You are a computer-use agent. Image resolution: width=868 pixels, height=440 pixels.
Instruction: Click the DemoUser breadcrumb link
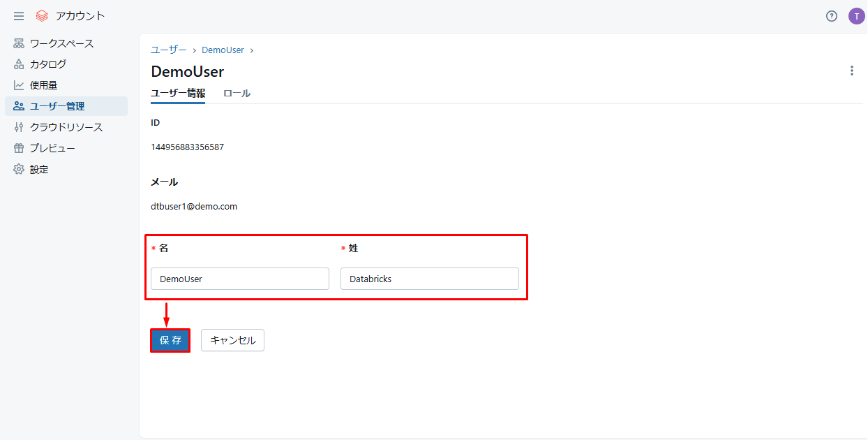point(223,50)
